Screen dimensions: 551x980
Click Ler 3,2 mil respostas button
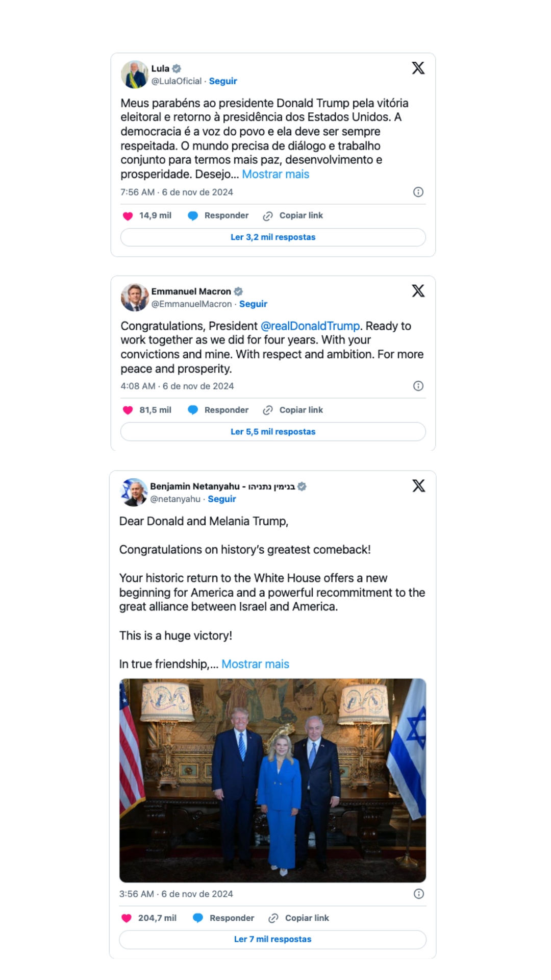[273, 237]
